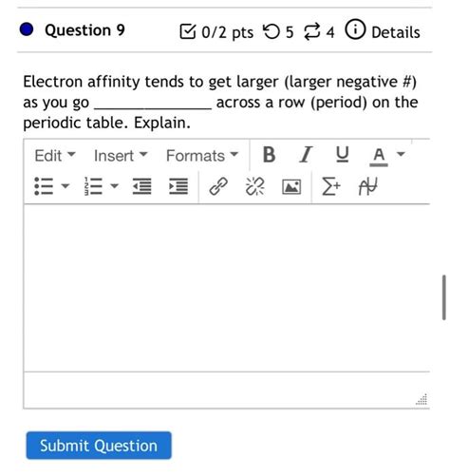Open the Insert menu
This screenshot has width=450, height=476.
(121, 156)
